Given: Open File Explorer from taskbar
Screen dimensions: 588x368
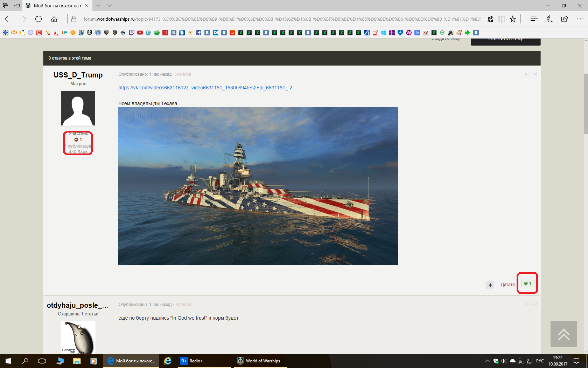Looking at the screenshot, I should coord(77,361).
